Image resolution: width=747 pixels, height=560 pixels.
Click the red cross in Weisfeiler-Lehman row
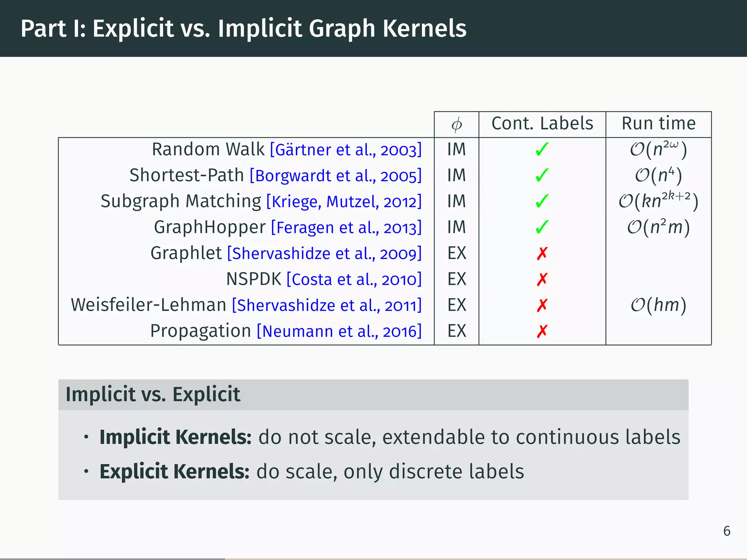(542, 305)
